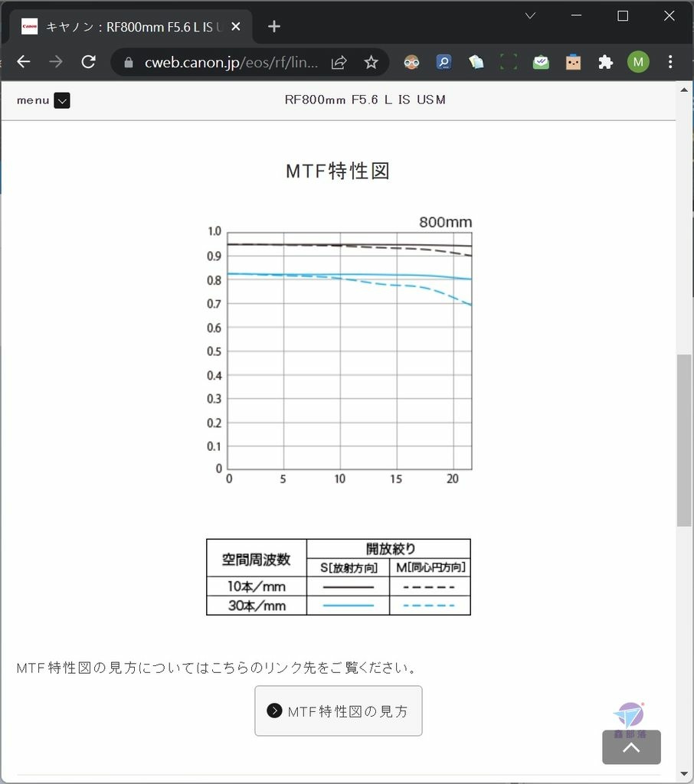The height and width of the screenshot is (784, 694).
Task: Click the 30本/mm table row label
Action: tap(256, 606)
